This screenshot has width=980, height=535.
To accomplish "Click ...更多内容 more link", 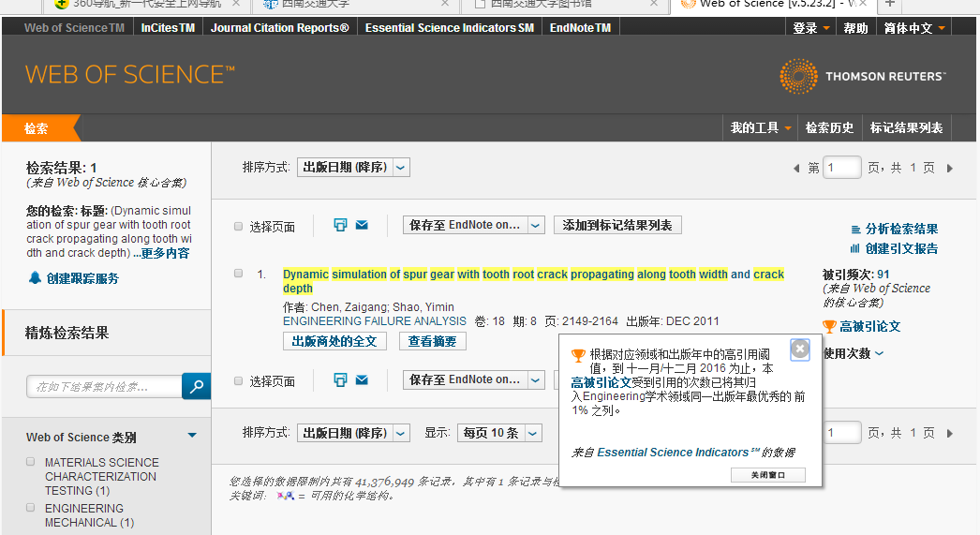I will coord(161,253).
